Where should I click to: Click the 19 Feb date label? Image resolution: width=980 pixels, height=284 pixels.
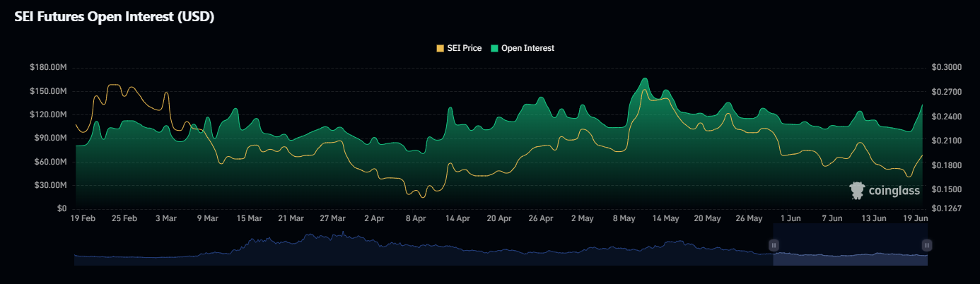[83, 219]
